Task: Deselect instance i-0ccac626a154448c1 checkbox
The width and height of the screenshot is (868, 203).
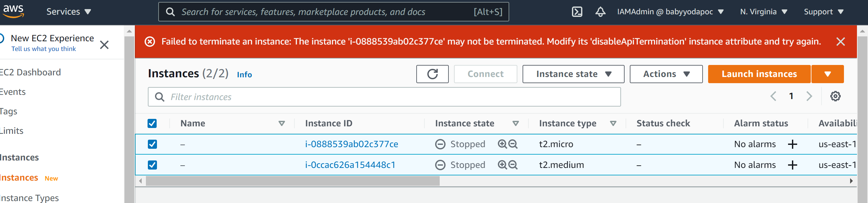Action: [152, 165]
